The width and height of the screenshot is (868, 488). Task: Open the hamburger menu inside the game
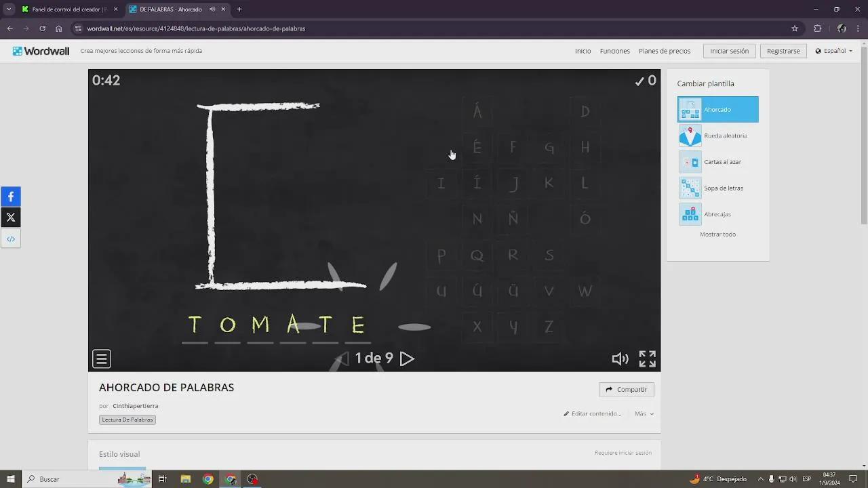(101, 358)
